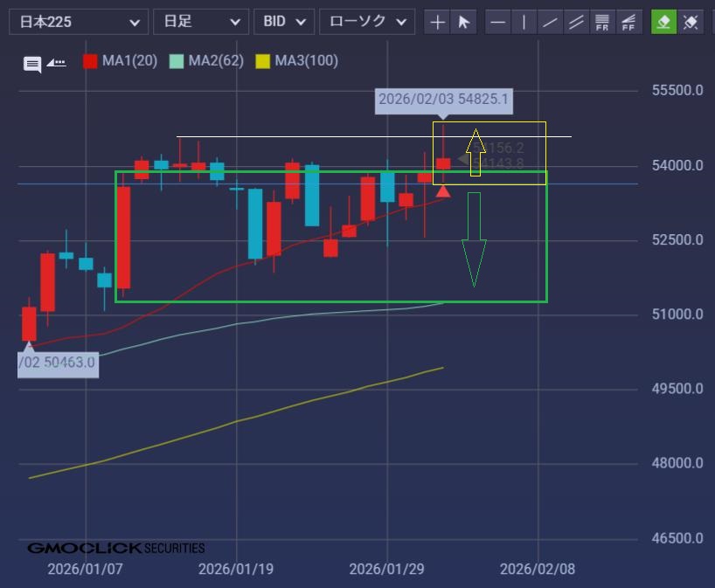Image resolution: width=715 pixels, height=588 pixels.
Task: Click the red MA1(20) color swatch
Action: [x=90, y=61]
